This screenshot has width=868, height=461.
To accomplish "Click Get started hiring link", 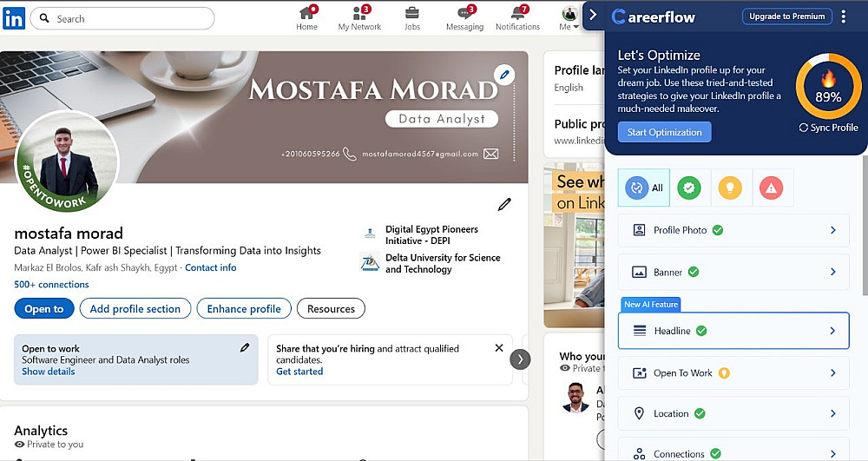I will [x=299, y=372].
